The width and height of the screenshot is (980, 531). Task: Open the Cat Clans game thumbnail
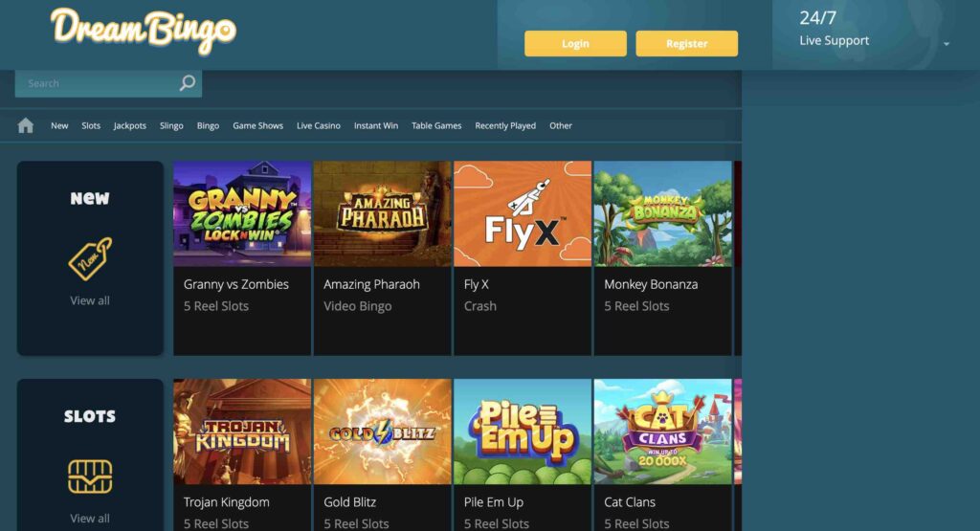[x=662, y=431]
